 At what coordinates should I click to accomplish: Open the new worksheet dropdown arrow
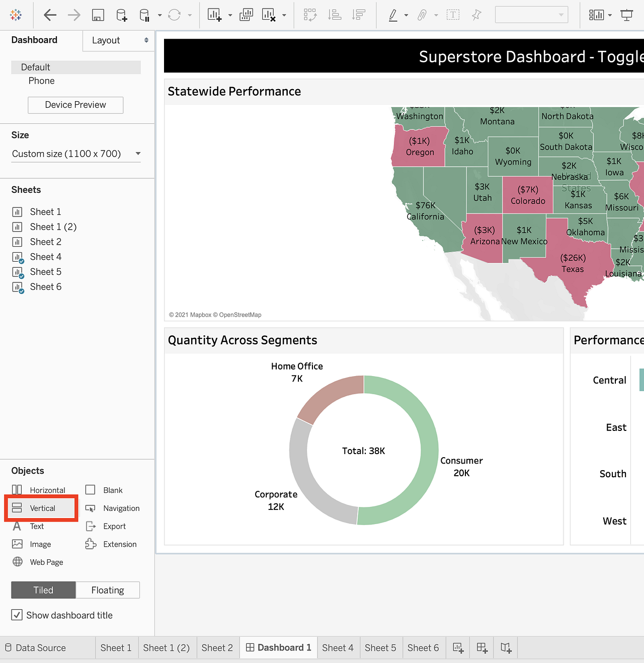point(230,15)
